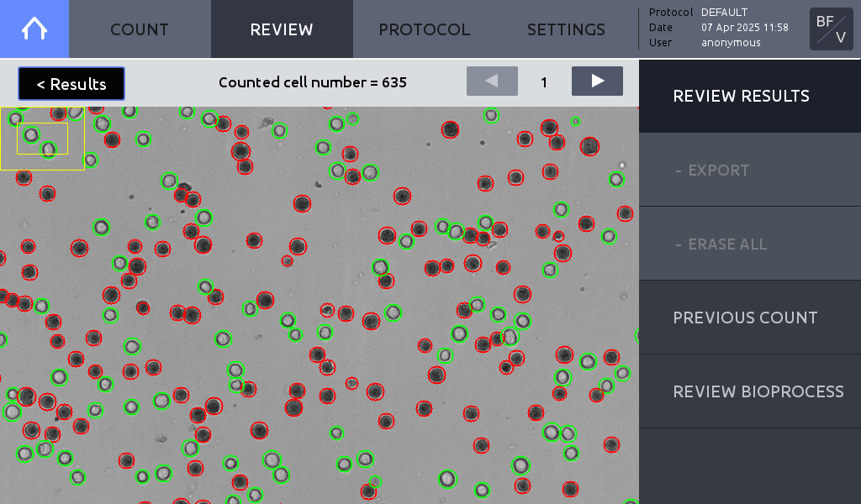Switch to the PROTOCOL tab
861x504 pixels.
tap(424, 29)
